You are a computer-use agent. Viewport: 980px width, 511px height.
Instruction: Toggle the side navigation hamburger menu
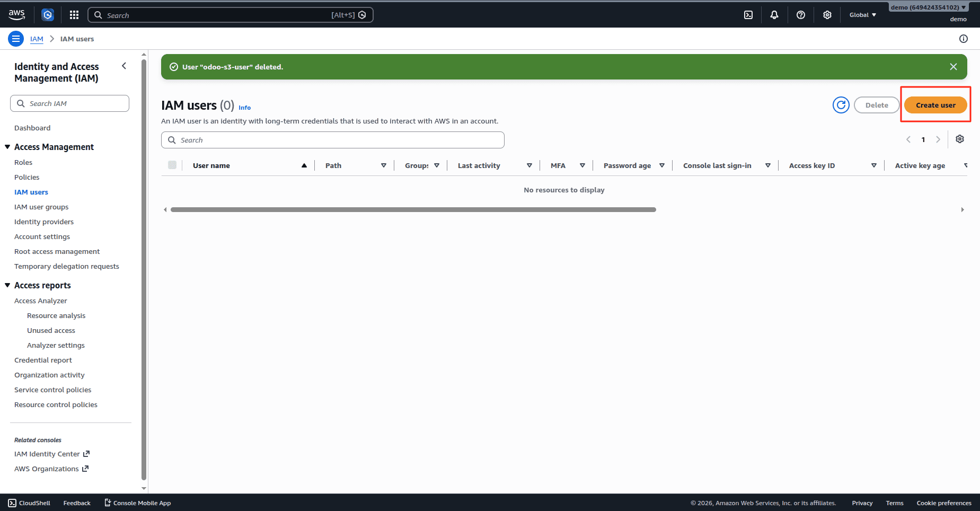click(x=16, y=39)
